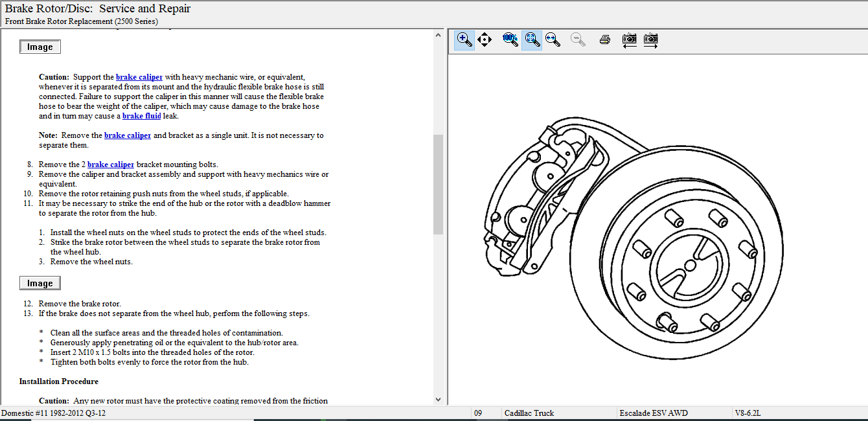The width and height of the screenshot is (868, 421).
Task: Select the pan arrows tool
Action: [484, 40]
